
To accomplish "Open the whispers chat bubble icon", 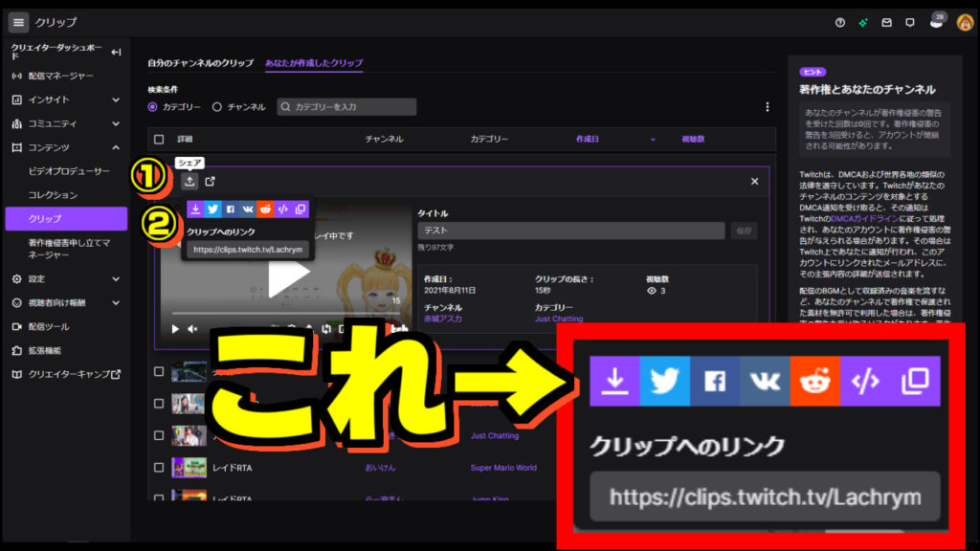I will (x=910, y=23).
